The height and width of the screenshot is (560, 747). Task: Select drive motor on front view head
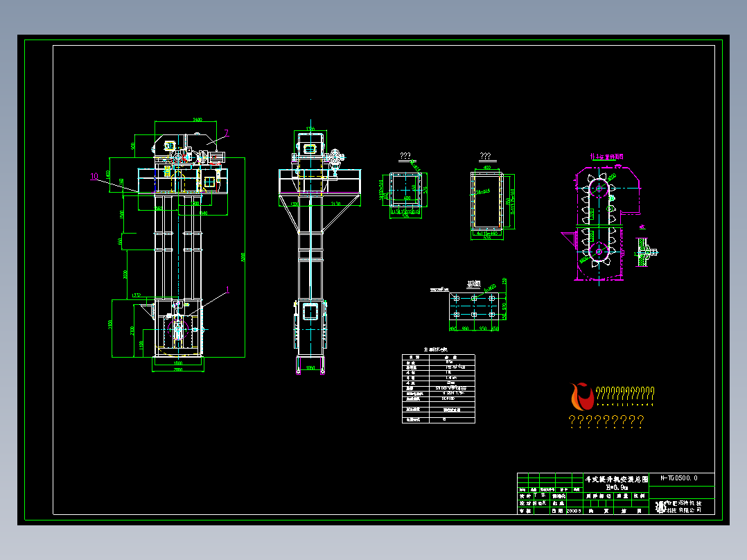[218, 157]
